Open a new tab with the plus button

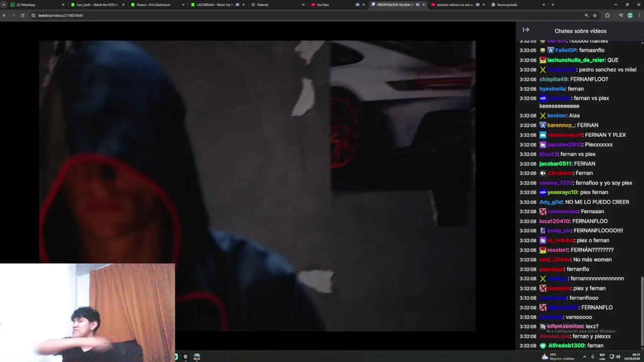(552, 5)
